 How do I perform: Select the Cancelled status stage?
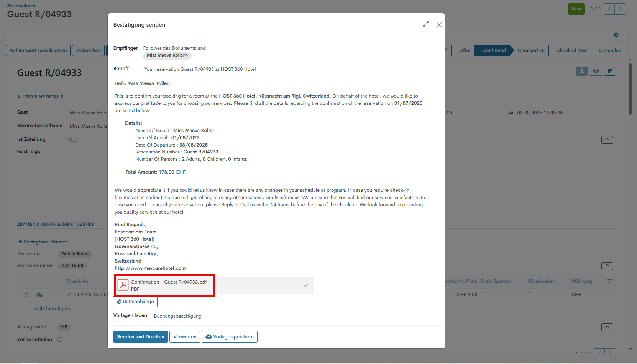(610, 51)
